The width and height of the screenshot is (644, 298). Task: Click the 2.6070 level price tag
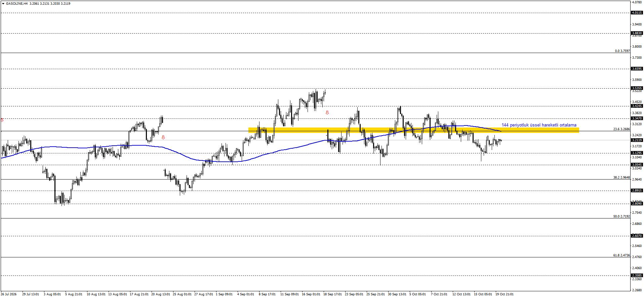pyautogui.click(x=637, y=236)
